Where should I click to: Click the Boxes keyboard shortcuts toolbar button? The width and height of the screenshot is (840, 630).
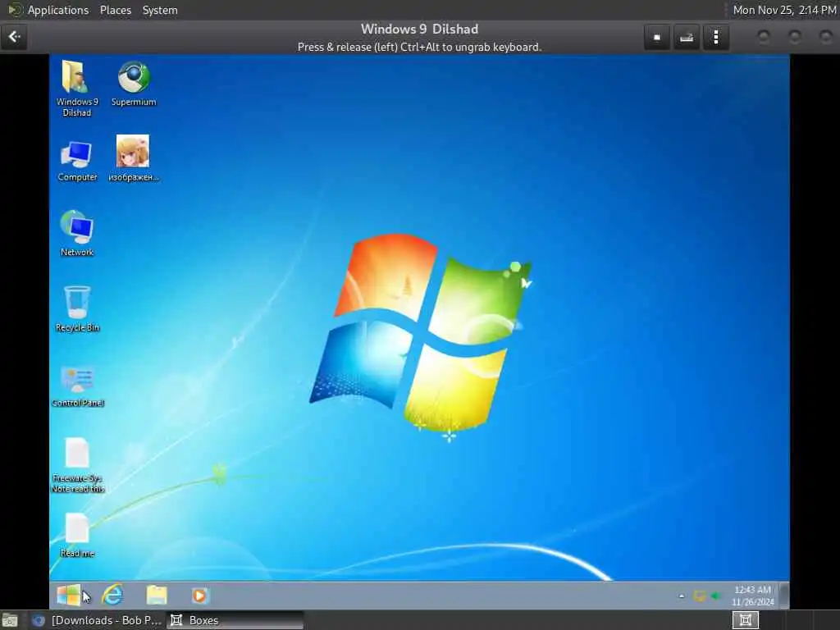[x=687, y=38]
